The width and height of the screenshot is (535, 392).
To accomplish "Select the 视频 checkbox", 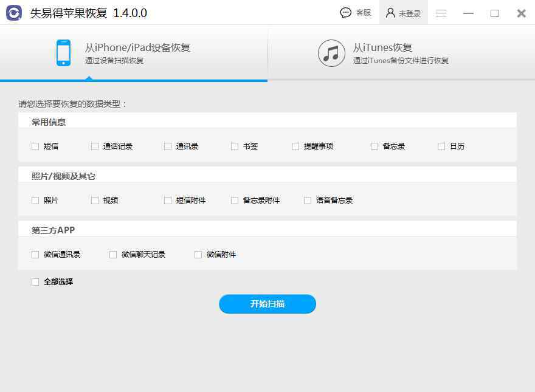I will point(95,201).
